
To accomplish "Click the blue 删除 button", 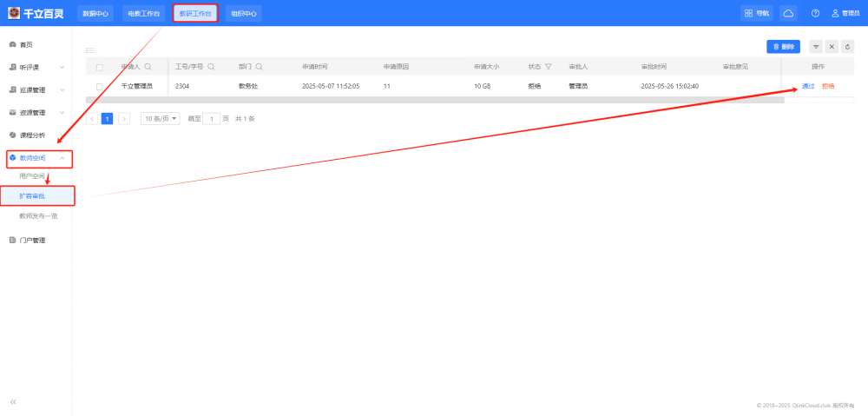I will (x=783, y=47).
